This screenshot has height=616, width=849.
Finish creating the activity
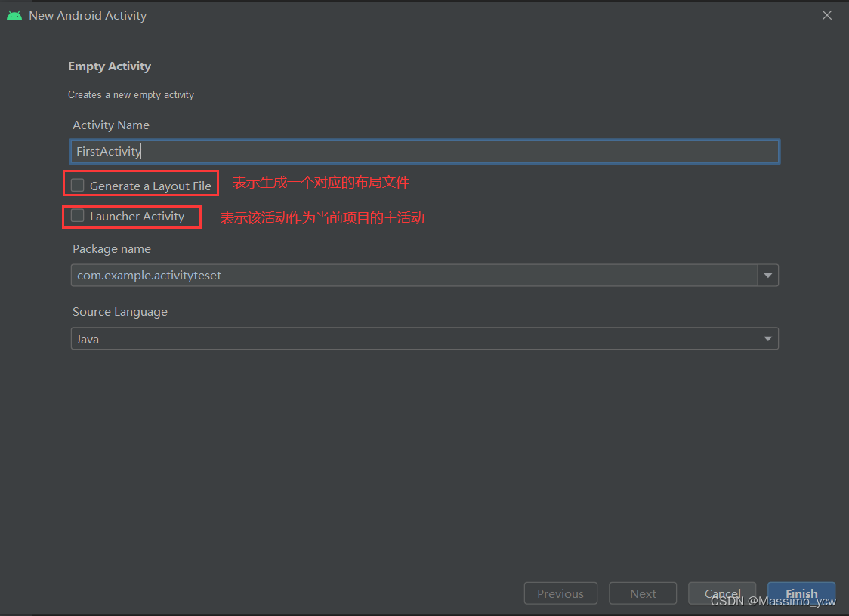[x=801, y=593]
